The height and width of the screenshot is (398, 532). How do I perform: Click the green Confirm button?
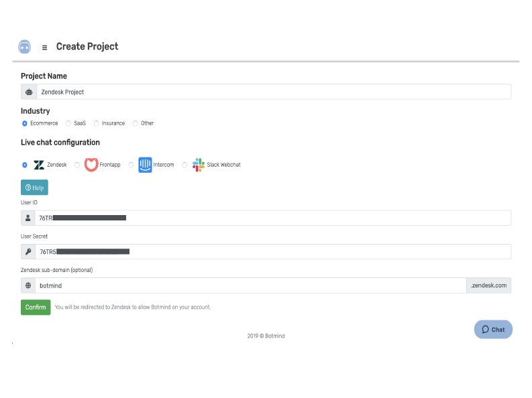36,308
